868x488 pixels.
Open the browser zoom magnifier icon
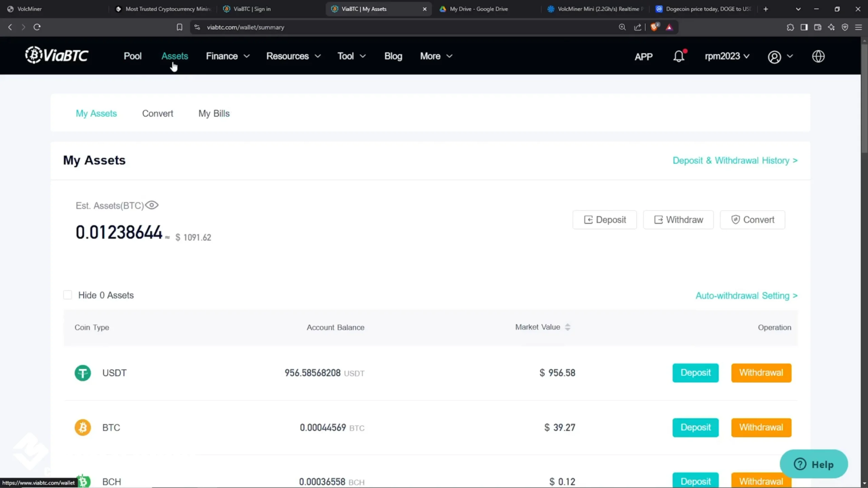pos(622,27)
